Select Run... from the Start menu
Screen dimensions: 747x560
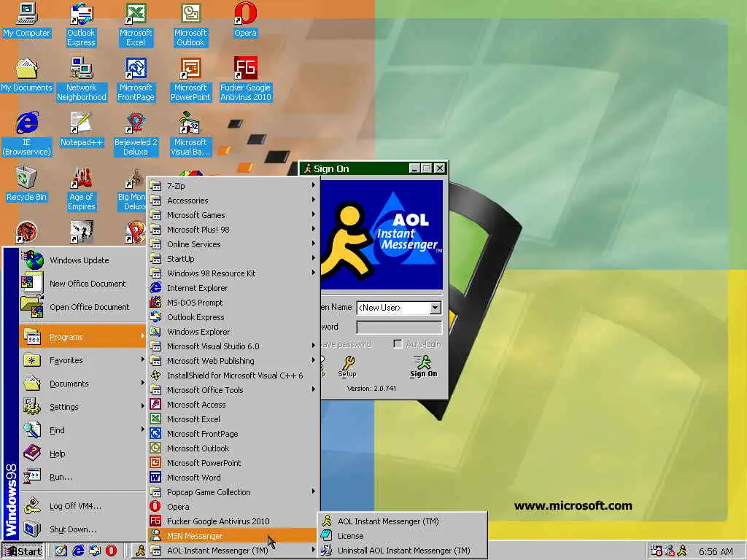[82, 477]
